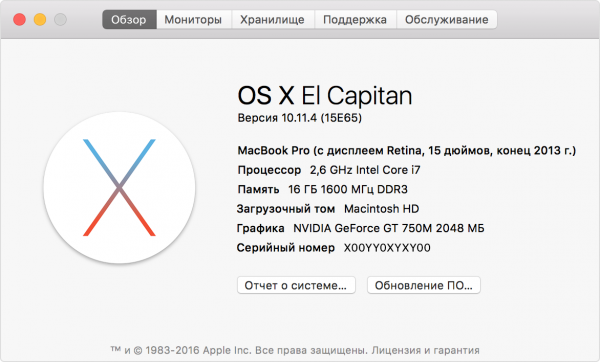Open Обновление ПО... software update
Image resolution: width=600 pixels, height=362 pixels.
pos(424,285)
